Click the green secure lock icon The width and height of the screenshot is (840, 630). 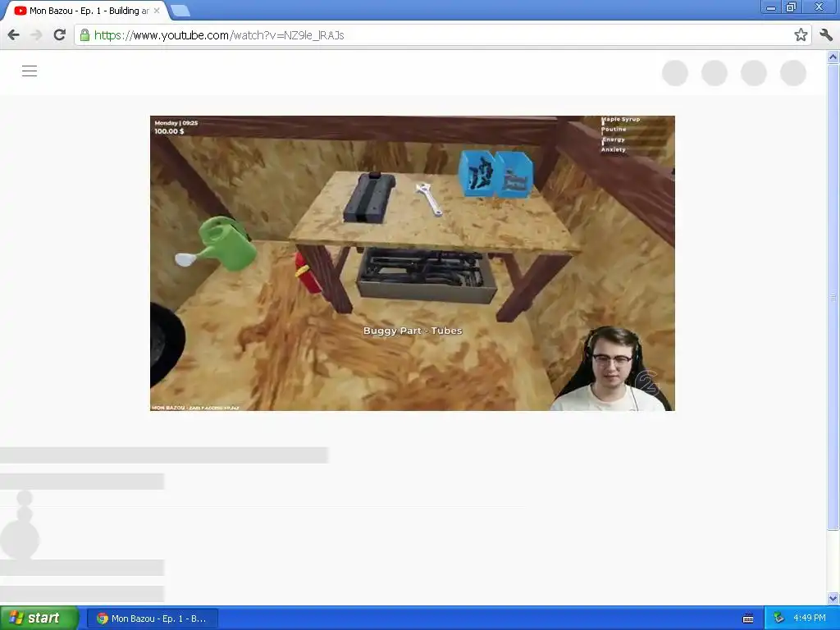point(84,35)
